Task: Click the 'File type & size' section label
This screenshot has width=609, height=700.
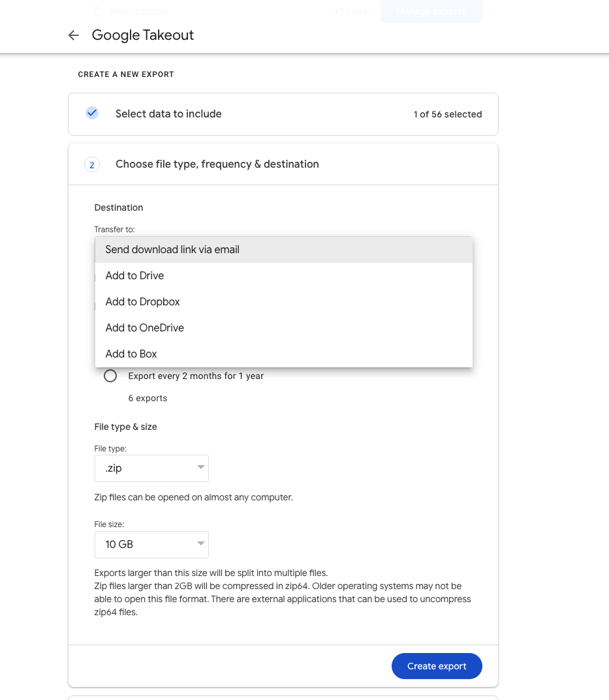Action: coord(125,427)
